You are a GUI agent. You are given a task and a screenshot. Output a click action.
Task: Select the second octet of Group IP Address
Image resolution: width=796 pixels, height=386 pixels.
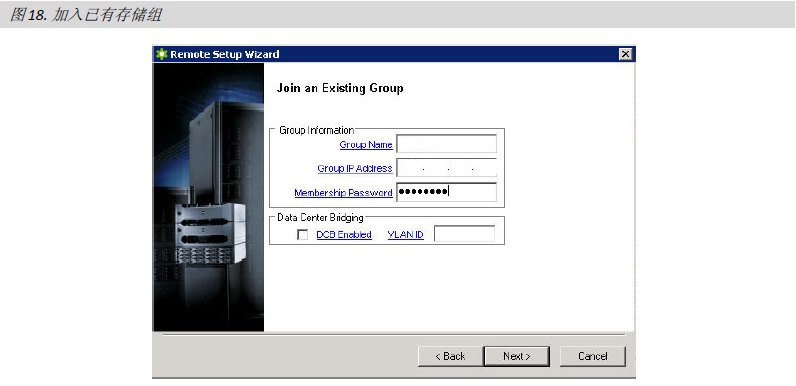(x=436, y=168)
